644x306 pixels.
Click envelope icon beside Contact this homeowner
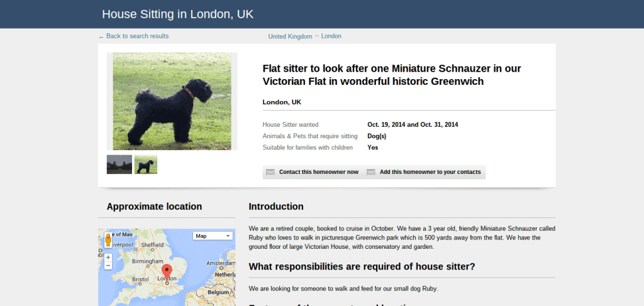coord(270,172)
